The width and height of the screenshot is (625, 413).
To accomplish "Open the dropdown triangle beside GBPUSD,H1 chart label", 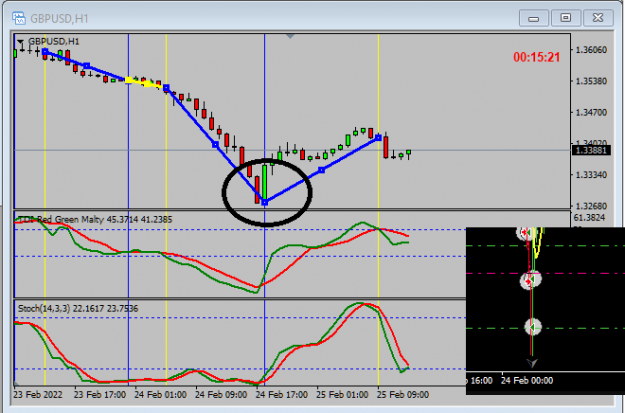I will click(x=20, y=41).
